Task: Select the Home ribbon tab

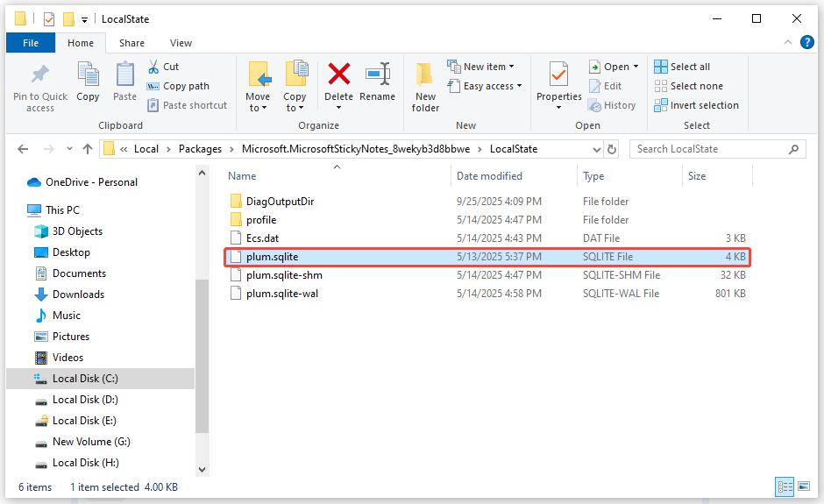Action: pos(81,43)
